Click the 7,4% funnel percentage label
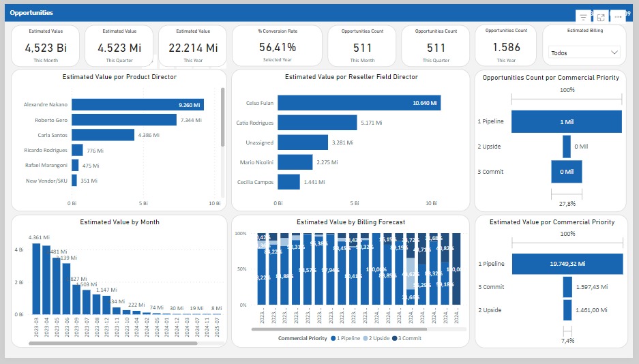Image resolution: width=639 pixels, height=364 pixels. click(x=567, y=341)
